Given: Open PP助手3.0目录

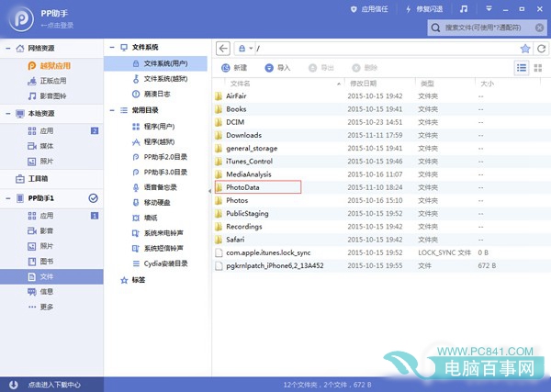Looking at the screenshot, I should click(x=160, y=172).
